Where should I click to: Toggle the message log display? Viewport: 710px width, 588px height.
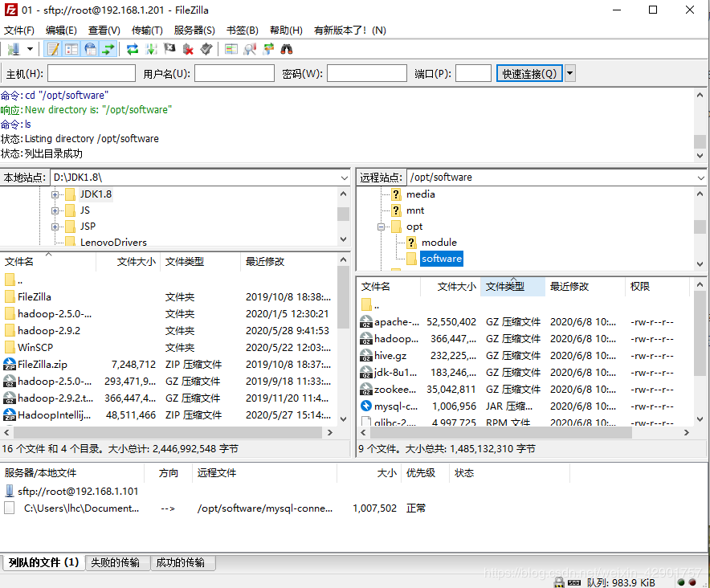pyautogui.click(x=54, y=49)
